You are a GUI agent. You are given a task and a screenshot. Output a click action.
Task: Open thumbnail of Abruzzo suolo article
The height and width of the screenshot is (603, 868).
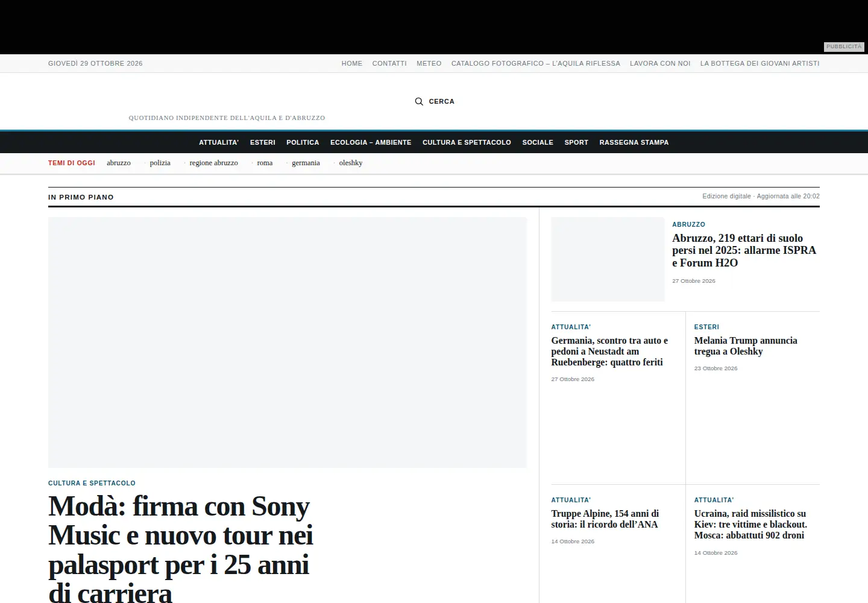pos(608,259)
